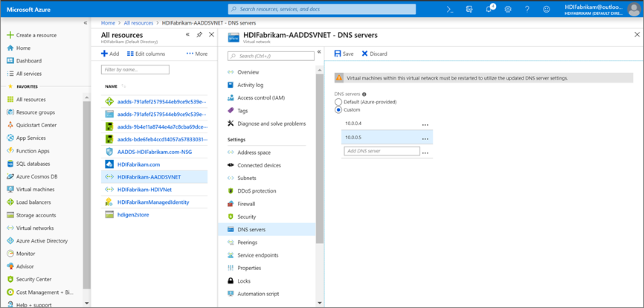The image size is (644, 308).
Task: Open portal settings gear icon
Action: pyautogui.click(x=508, y=9)
